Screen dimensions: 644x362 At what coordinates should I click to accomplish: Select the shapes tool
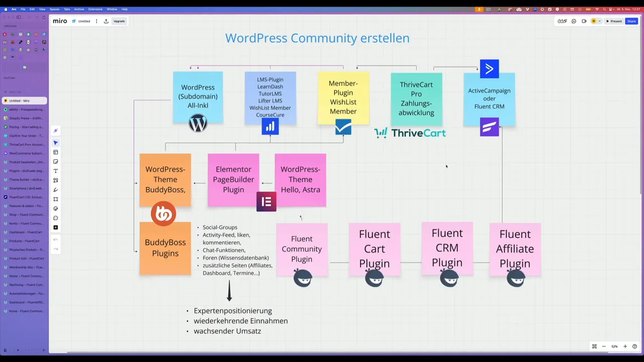point(55,180)
